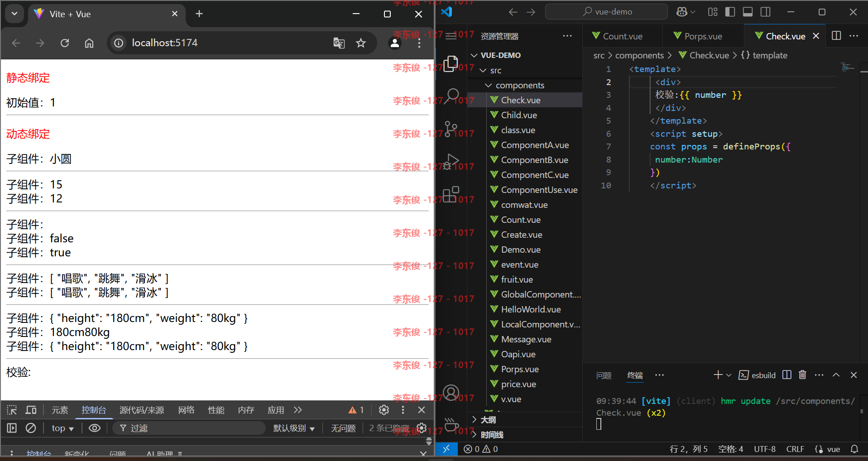Open the Copilot chat icon in title bar
868x461 pixels.
(x=682, y=12)
